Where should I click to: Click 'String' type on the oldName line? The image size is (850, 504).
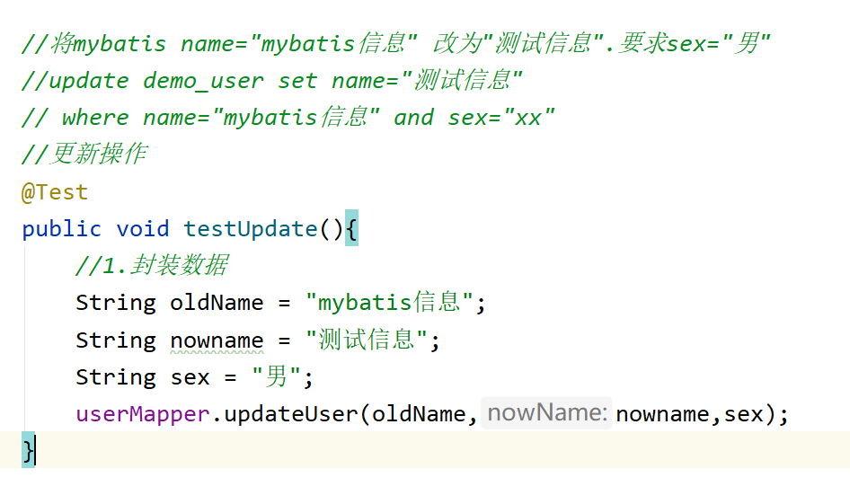pos(116,303)
